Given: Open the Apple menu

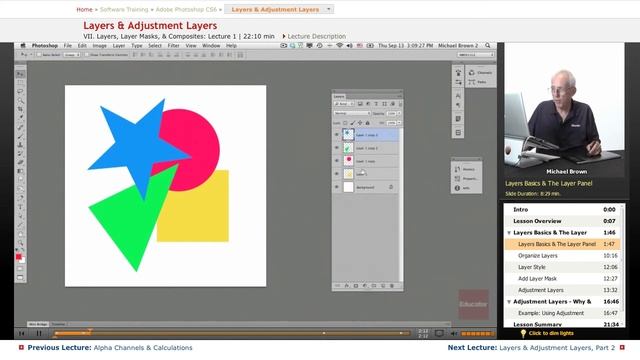Looking at the screenshot, I should [x=23, y=46].
